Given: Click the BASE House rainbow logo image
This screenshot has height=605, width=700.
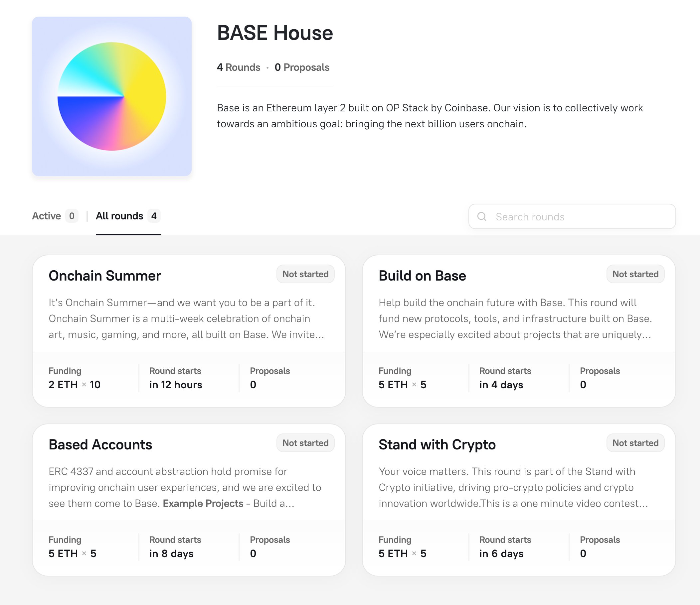Looking at the screenshot, I should tap(111, 96).
